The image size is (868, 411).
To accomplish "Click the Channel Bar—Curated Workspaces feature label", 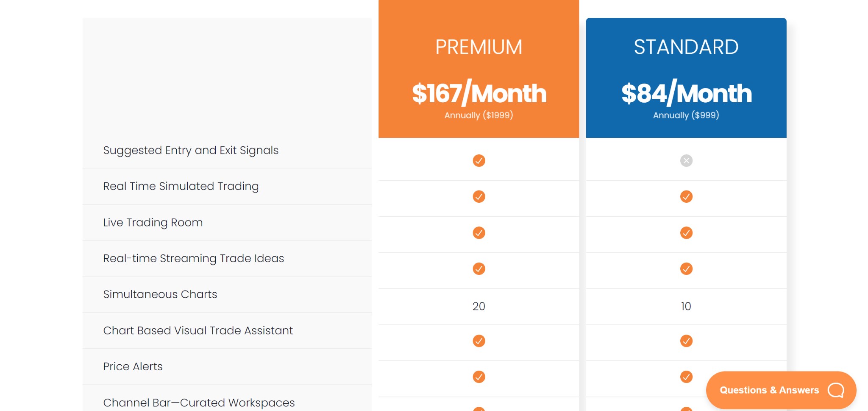I will click(199, 403).
